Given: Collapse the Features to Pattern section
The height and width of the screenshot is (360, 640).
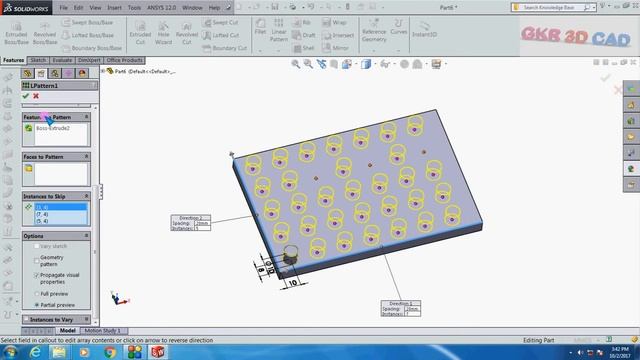Looking at the screenshot, I should (x=87, y=117).
